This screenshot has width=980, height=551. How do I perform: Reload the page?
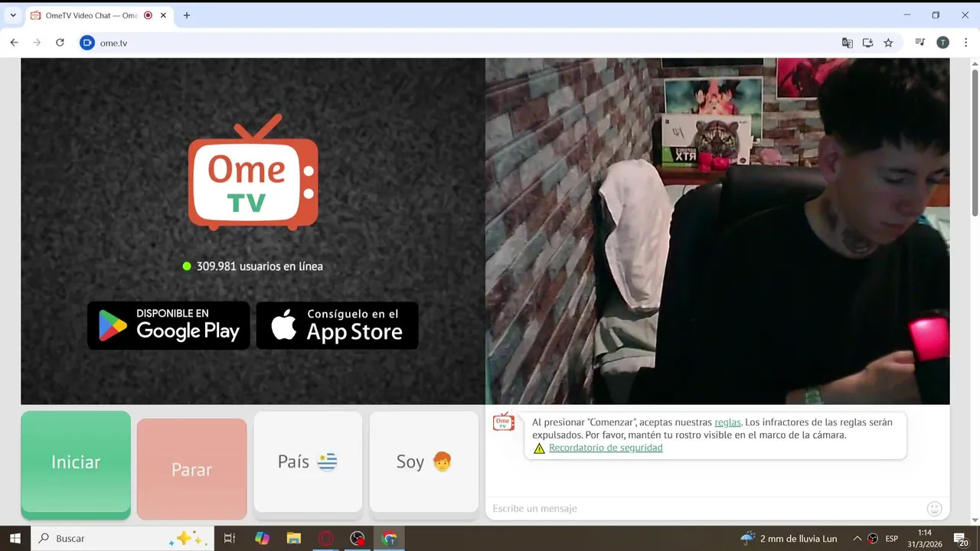point(60,43)
